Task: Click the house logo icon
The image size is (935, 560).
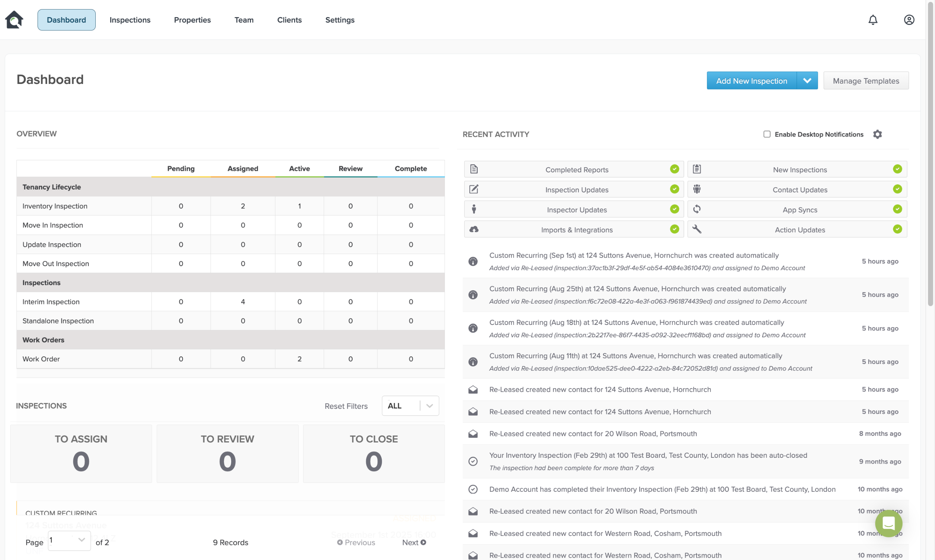Action: [14, 20]
